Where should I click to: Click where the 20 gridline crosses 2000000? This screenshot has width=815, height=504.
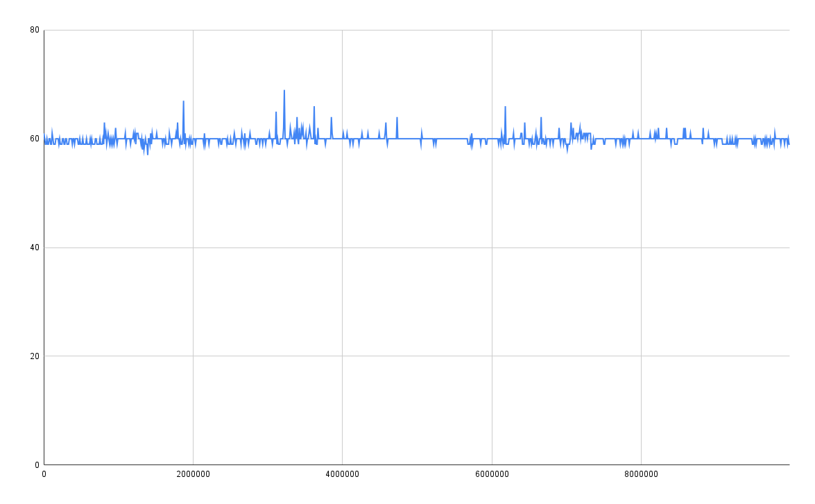(x=193, y=356)
